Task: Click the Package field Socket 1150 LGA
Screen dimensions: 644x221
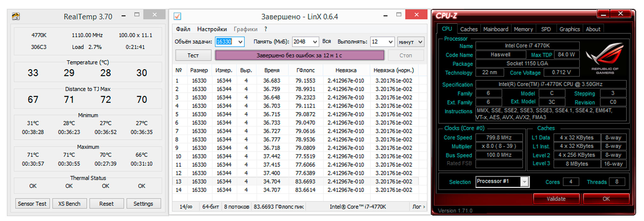Action: [527, 63]
